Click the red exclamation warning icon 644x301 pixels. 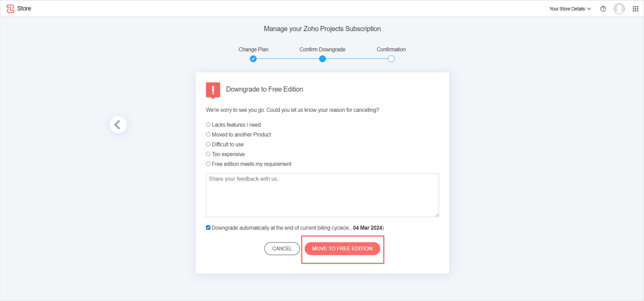[x=213, y=90]
